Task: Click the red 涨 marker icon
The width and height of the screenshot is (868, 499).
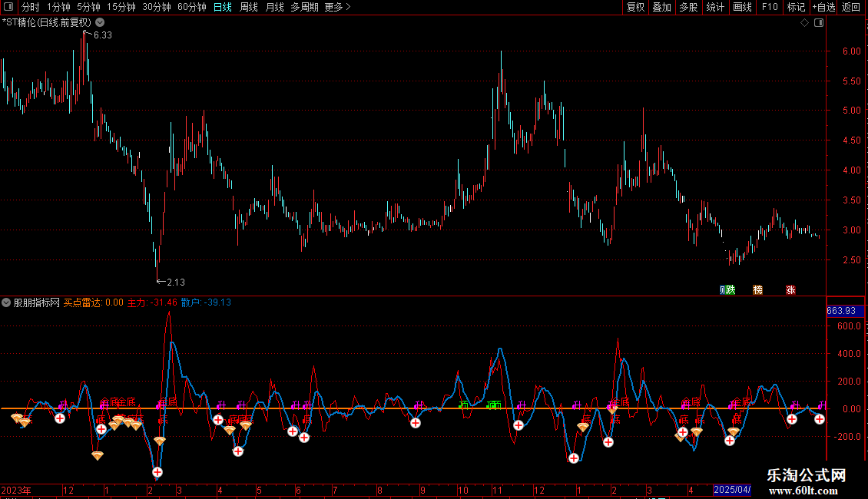Action: tap(790, 289)
